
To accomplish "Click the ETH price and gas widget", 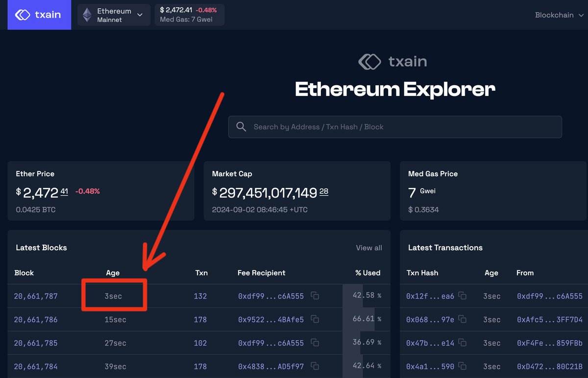I will pos(190,15).
